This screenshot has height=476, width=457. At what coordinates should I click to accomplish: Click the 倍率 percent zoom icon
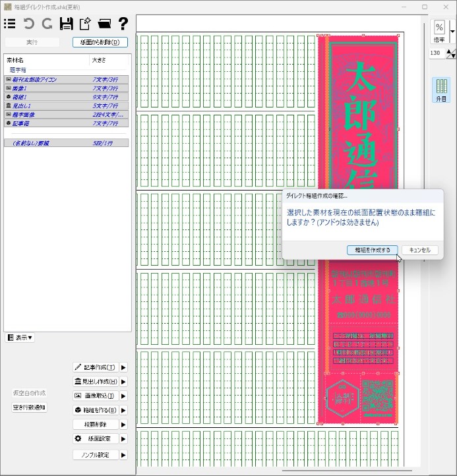(x=439, y=30)
